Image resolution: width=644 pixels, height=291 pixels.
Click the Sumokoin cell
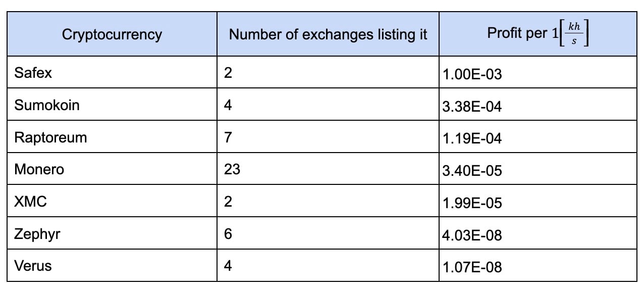47,105
